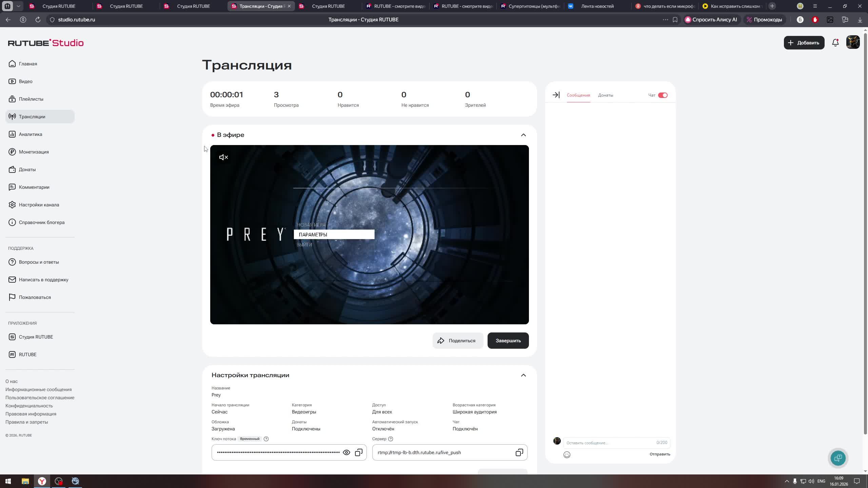Click the server help icon

tap(391, 439)
